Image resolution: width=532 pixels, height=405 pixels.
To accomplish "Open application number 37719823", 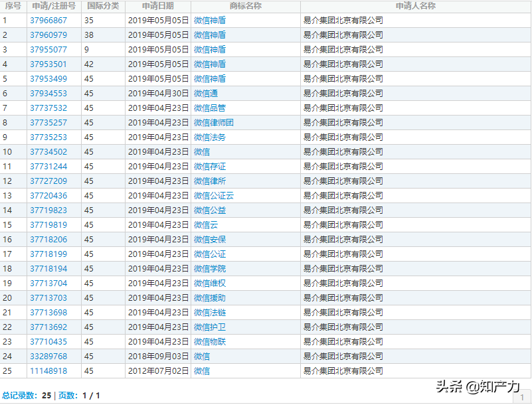I will point(48,210).
